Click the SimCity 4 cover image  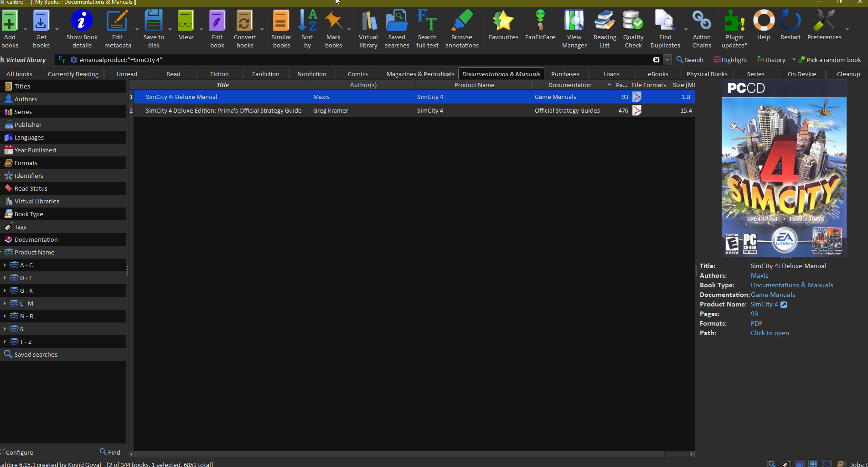(784, 168)
